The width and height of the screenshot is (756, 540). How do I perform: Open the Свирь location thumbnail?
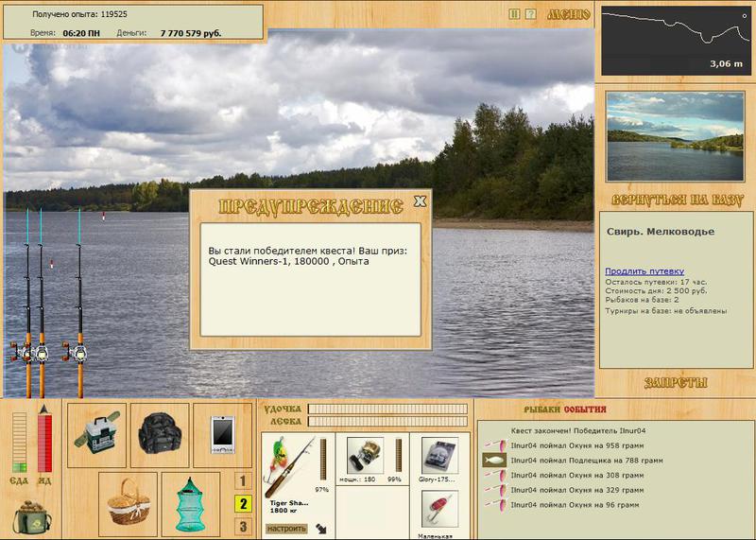pos(675,136)
